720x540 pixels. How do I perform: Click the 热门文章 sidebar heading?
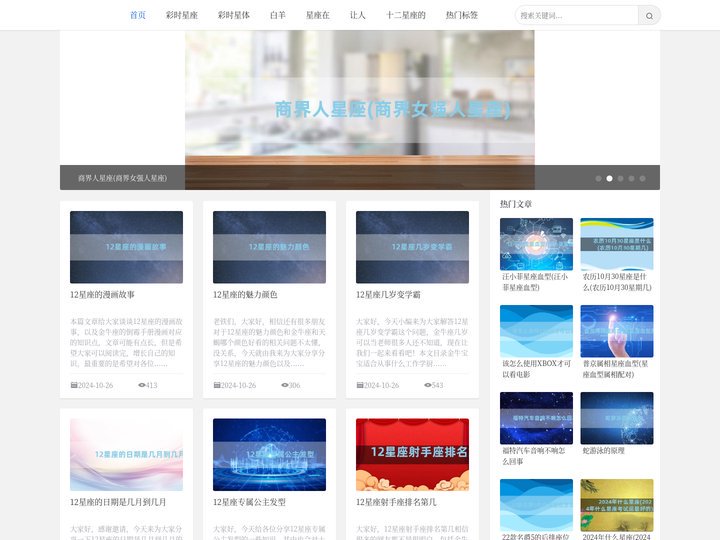click(x=516, y=204)
